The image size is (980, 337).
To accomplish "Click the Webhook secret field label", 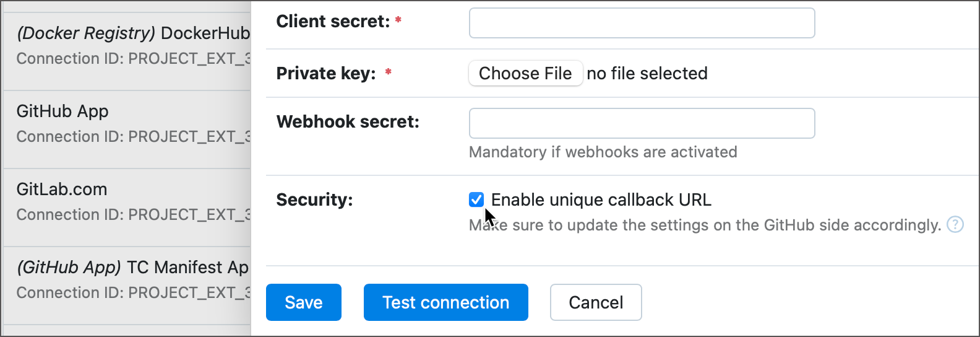I will 348,122.
